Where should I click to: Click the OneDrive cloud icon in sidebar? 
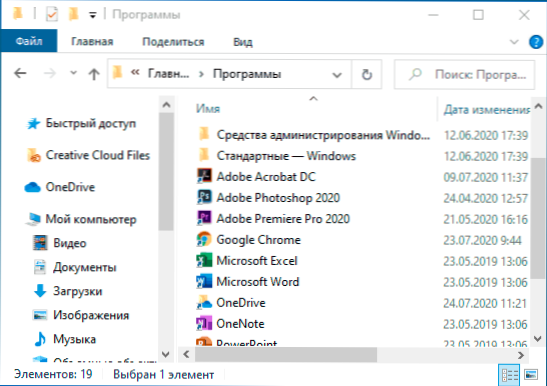point(33,187)
